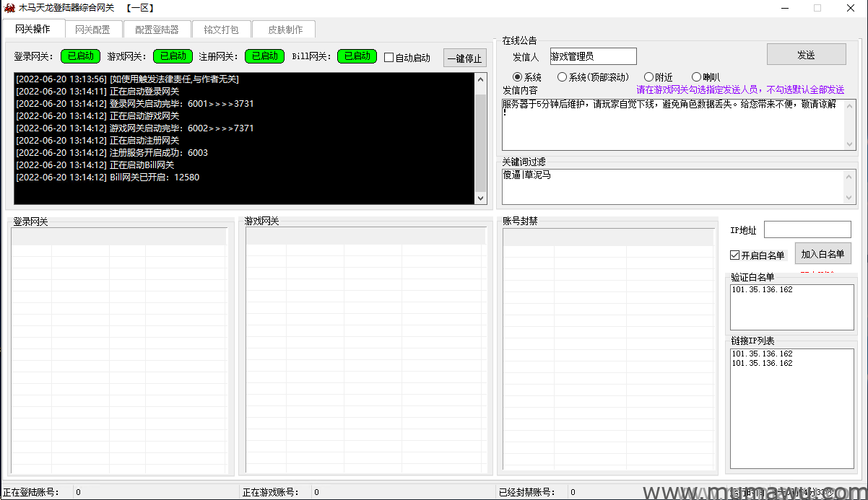Select 101.35.136.162 in 验证白名单 list

[x=762, y=290]
